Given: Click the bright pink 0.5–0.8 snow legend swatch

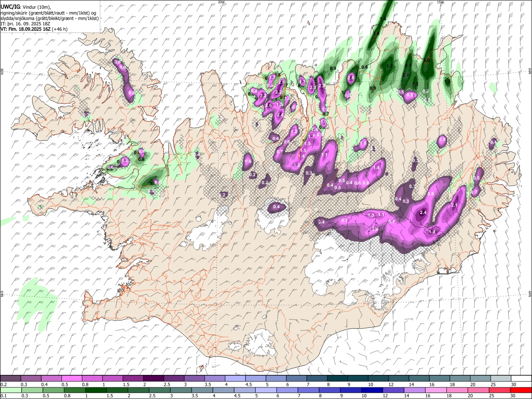Looking at the screenshot, I should click(72, 379).
